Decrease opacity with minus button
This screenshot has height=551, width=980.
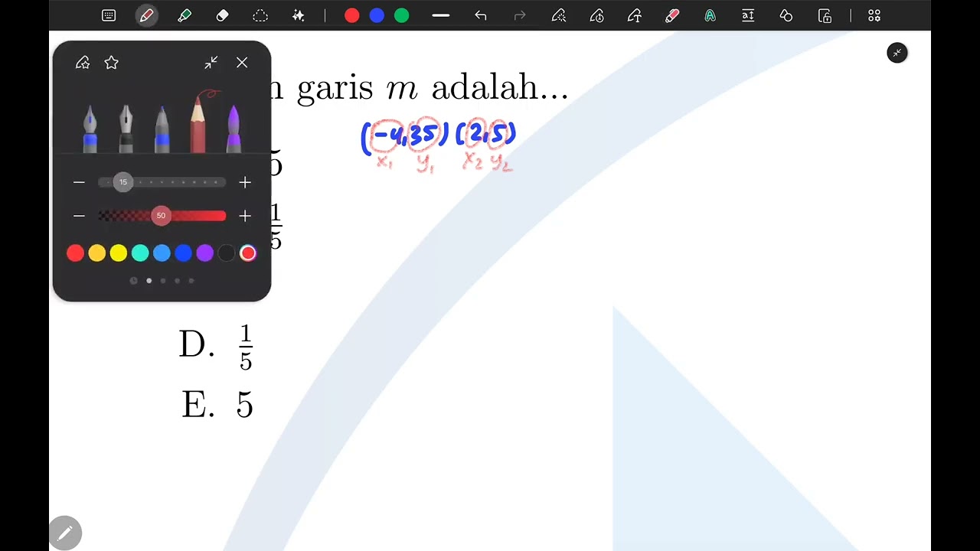pos(79,216)
